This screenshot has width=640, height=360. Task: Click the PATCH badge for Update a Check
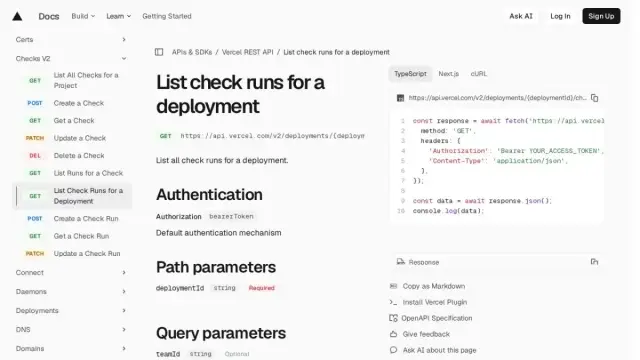[35, 138]
